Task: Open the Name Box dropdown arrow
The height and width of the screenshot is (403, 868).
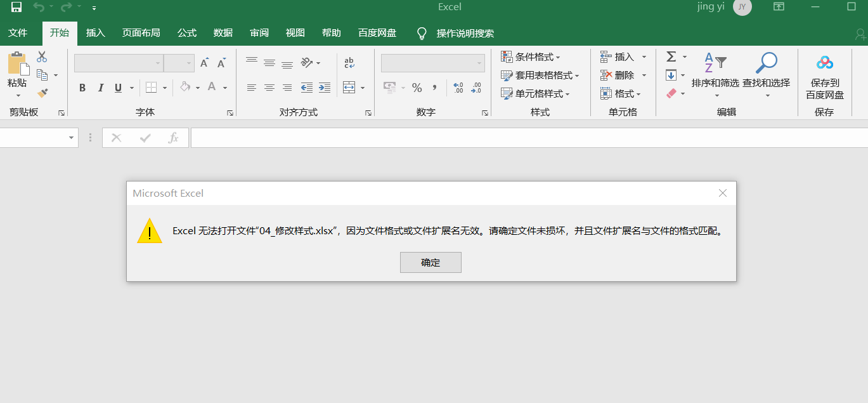Action: pos(71,138)
